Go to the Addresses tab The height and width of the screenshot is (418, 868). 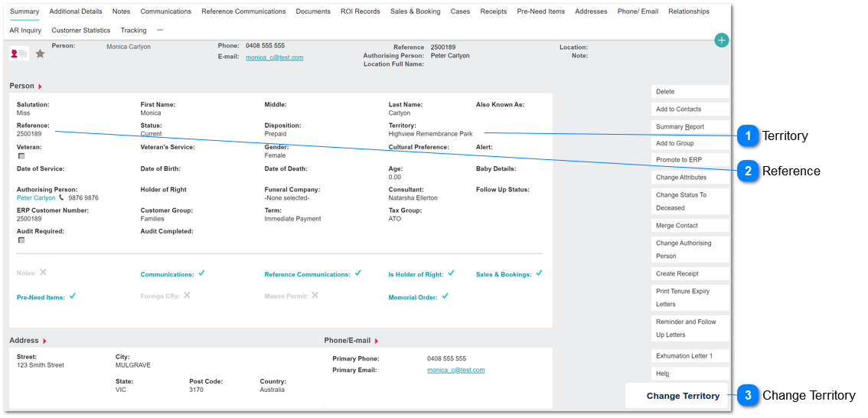coord(591,11)
